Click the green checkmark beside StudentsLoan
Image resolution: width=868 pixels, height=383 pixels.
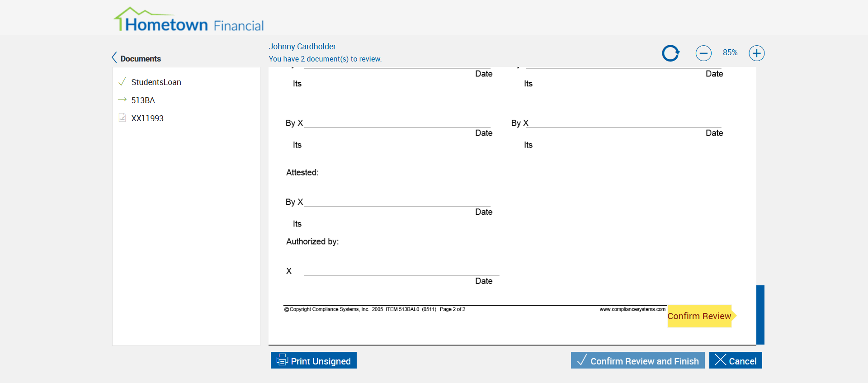[122, 82]
